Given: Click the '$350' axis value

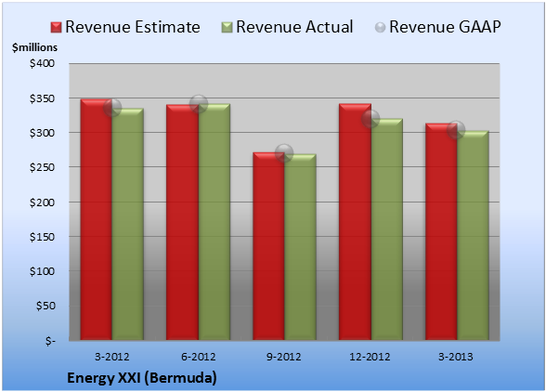Looking at the screenshot, I should click(42, 98).
